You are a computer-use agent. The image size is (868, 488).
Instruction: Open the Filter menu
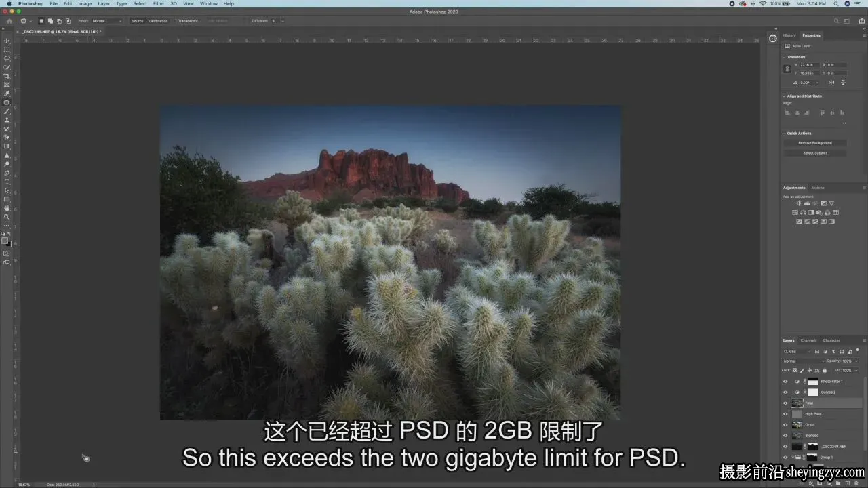tap(159, 3)
